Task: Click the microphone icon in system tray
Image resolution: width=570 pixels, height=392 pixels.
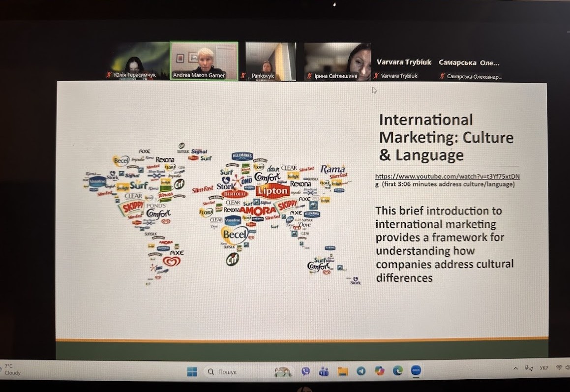Action: tap(528, 368)
